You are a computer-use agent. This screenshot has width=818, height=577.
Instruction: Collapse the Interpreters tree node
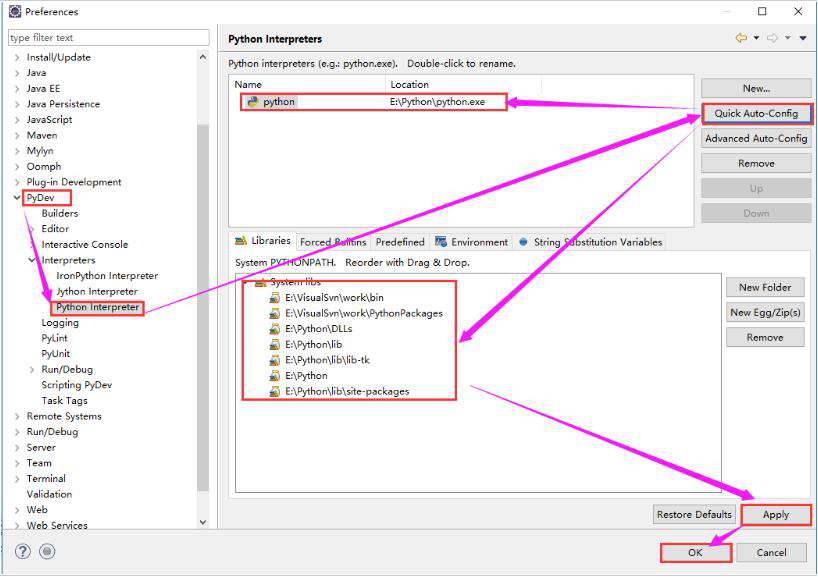pos(32,260)
